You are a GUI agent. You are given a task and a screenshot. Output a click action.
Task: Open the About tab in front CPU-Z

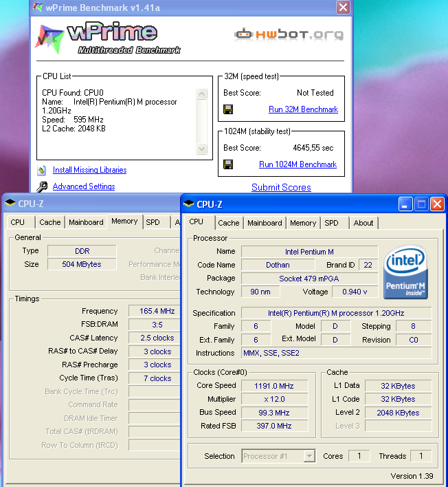click(363, 223)
